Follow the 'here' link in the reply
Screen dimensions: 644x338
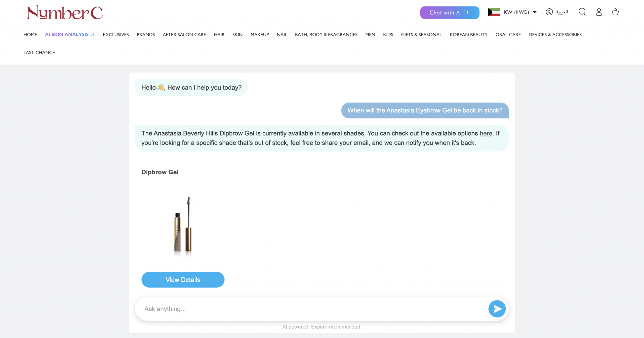(x=486, y=133)
